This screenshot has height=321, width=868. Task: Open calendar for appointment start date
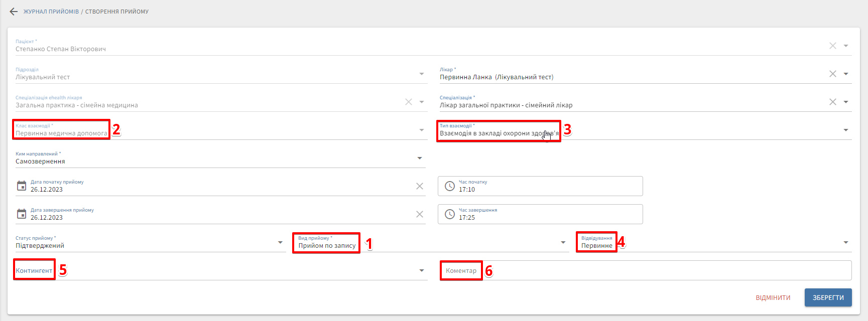click(x=22, y=186)
